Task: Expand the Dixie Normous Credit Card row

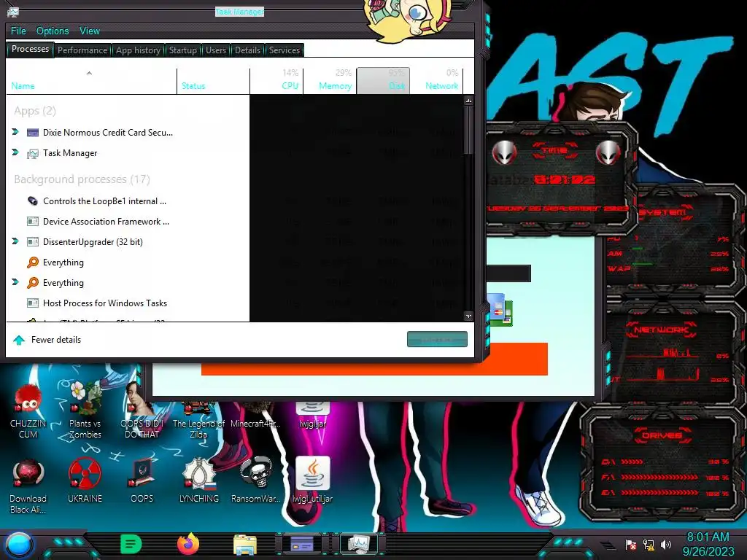Action: tap(15, 132)
